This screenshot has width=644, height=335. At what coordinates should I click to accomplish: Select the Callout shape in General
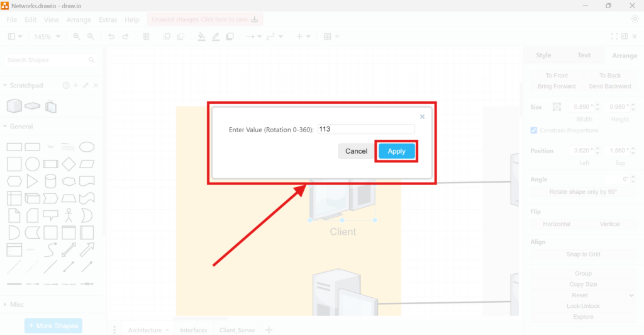(x=50, y=215)
